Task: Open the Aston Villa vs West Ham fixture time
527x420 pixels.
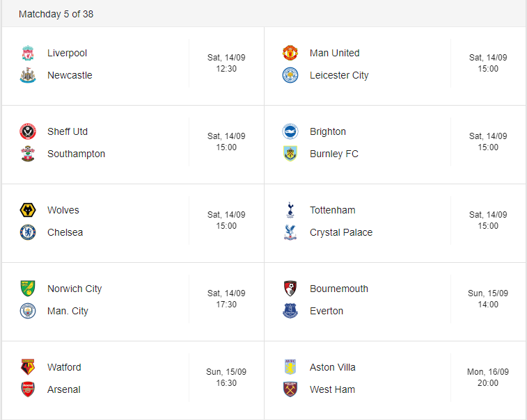Action: click(x=488, y=378)
